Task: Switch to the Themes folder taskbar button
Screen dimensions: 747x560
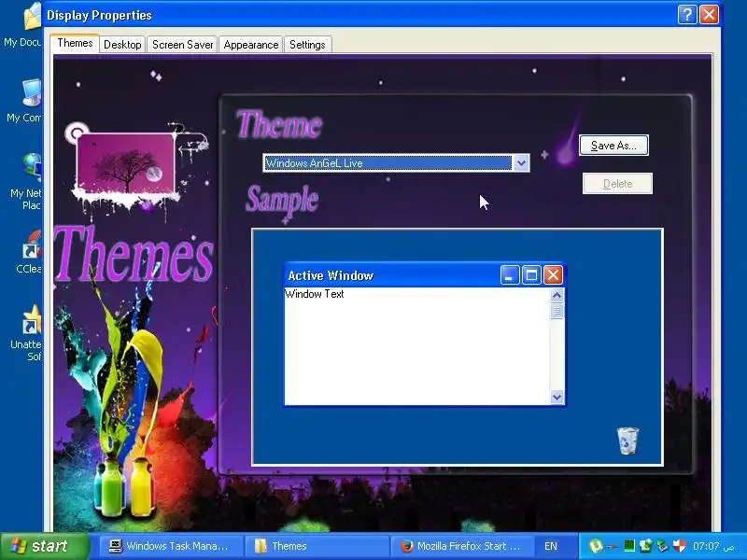Action: coord(317,546)
